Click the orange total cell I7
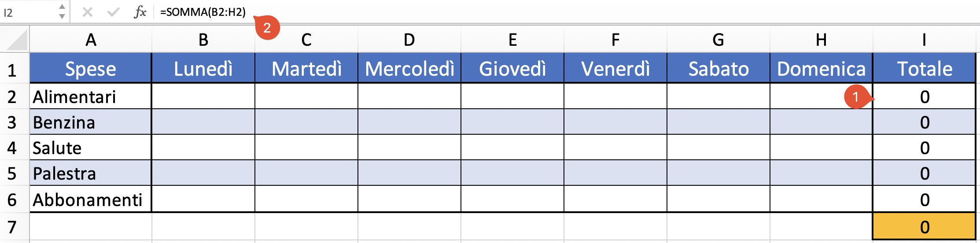 pos(924,227)
